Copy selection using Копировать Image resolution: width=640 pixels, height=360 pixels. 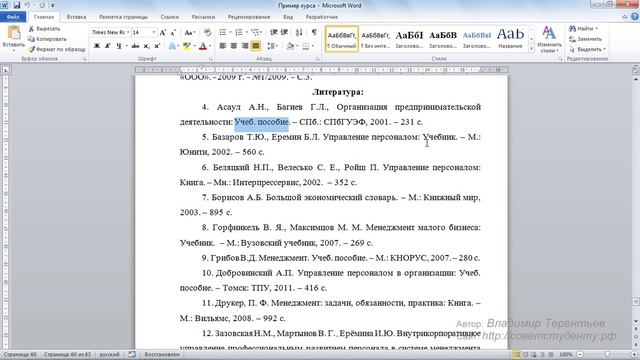[x=47, y=39]
